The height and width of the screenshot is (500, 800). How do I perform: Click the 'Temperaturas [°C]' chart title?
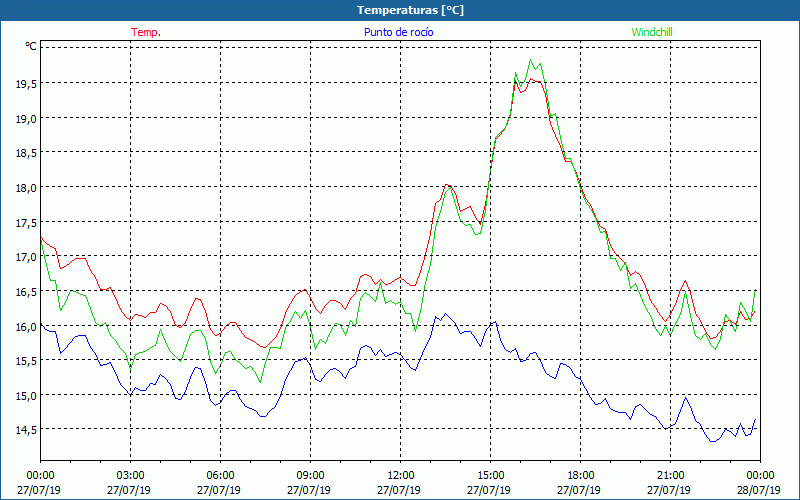[410, 10]
